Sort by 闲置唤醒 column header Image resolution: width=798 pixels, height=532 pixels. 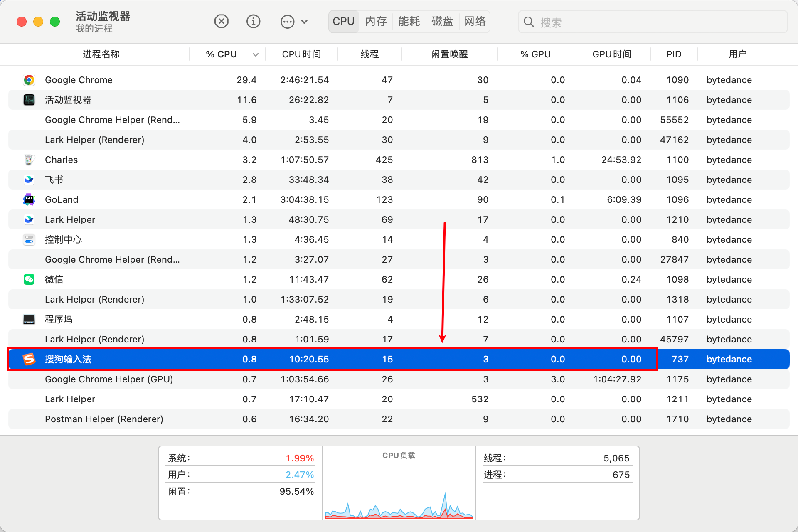449,54
